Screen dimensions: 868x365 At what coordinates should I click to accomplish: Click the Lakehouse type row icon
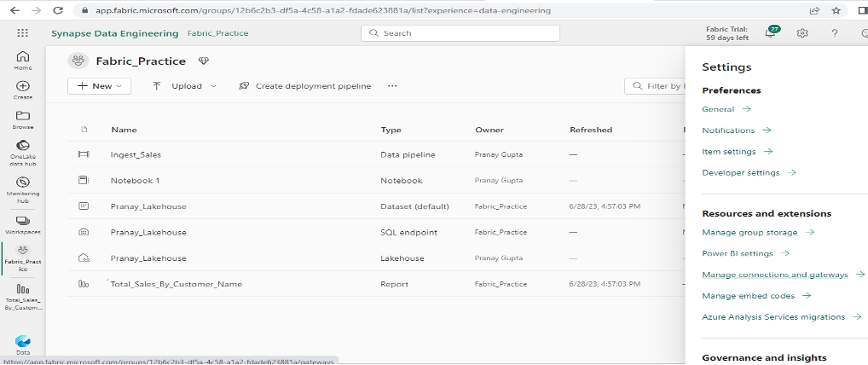pyautogui.click(x=84, y=258)
